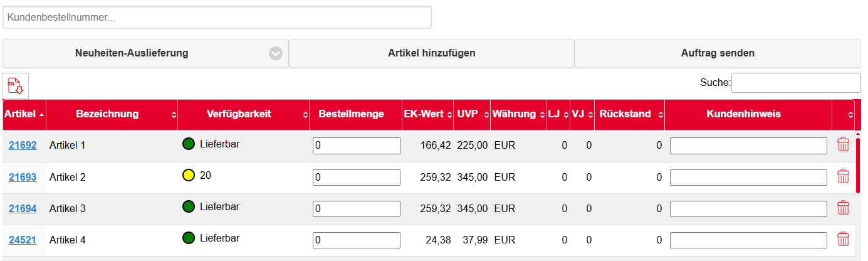Viewport: 868px width, 261px height.
Task: Expand the Neuheiten-Auslieferung dropdown arrow
Action: [276, 53]
